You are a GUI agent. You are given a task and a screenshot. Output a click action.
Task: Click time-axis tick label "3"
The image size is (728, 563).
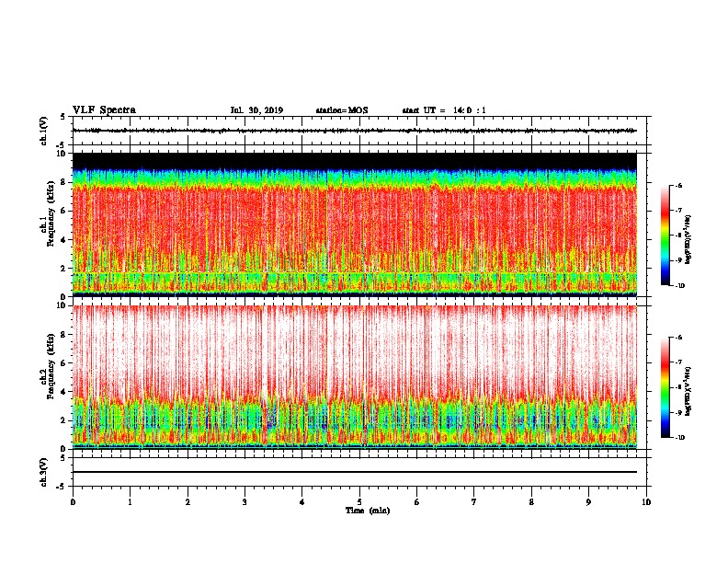pos(245,502)
